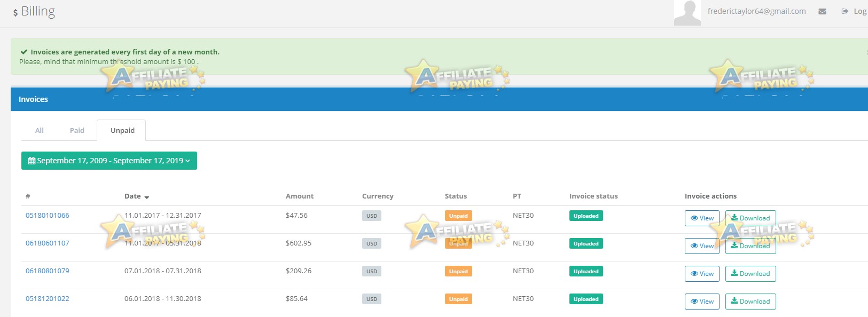View the $602.95 invoice

702,246
